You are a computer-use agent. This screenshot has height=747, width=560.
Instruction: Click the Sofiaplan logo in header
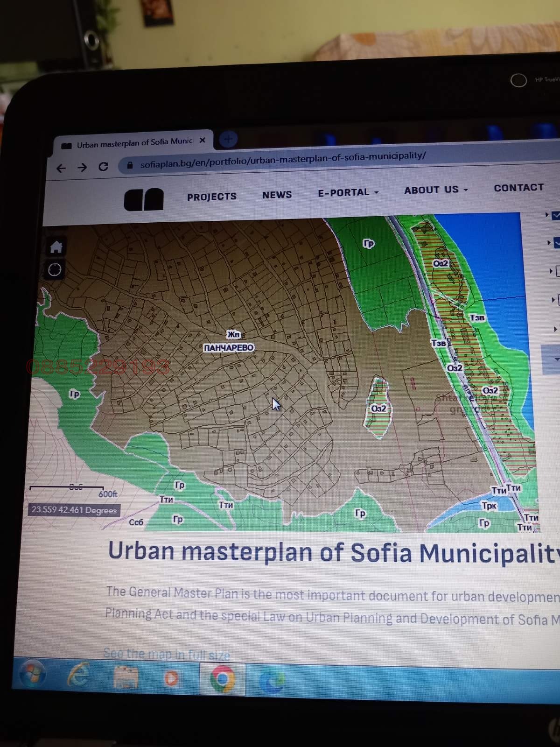pos(144,199)
